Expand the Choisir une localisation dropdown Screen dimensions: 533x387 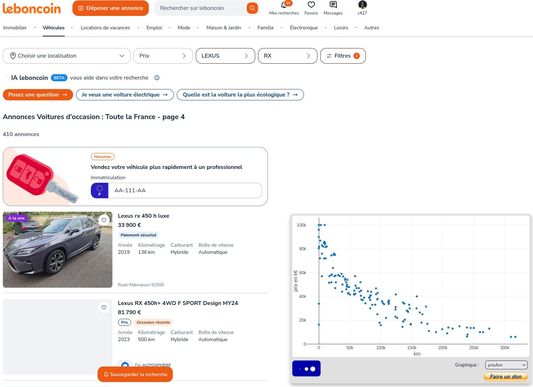click(x=67, y=56)
